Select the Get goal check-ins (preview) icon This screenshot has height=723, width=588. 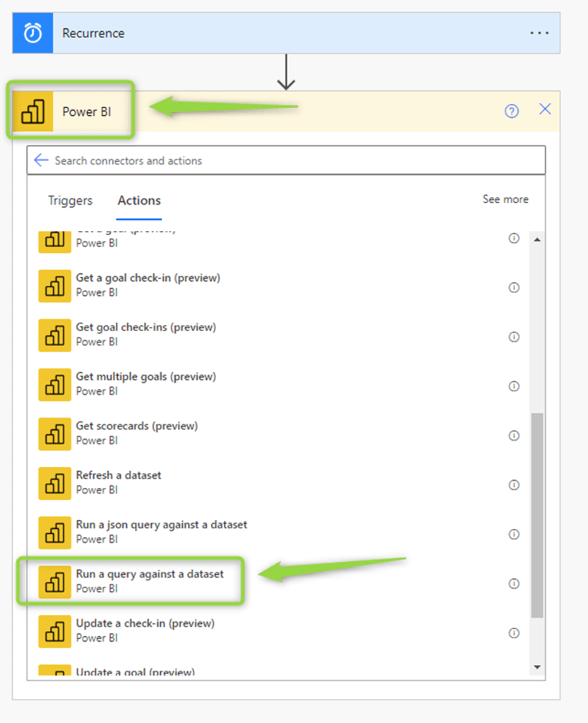54,335
